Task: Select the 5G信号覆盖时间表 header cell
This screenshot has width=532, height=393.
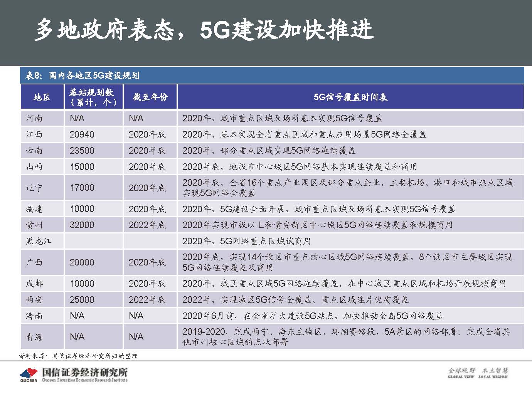Action: pyautogui.click(x=352, y=96)
